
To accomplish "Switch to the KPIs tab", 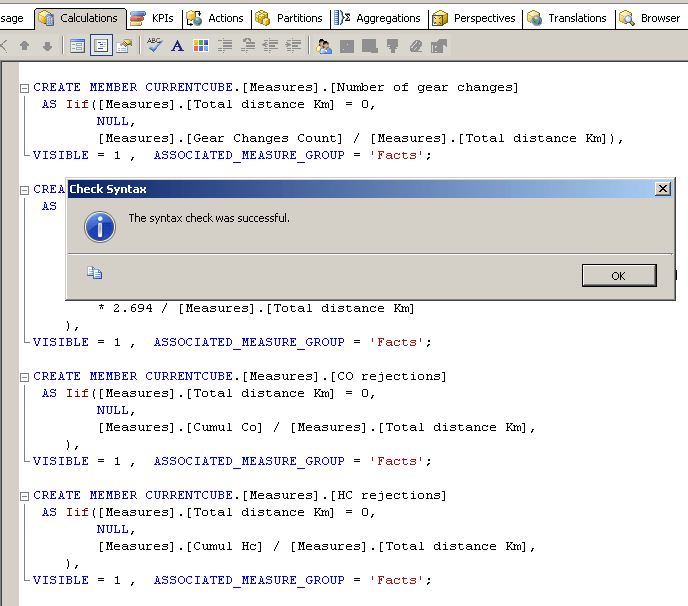I will 152,18.
